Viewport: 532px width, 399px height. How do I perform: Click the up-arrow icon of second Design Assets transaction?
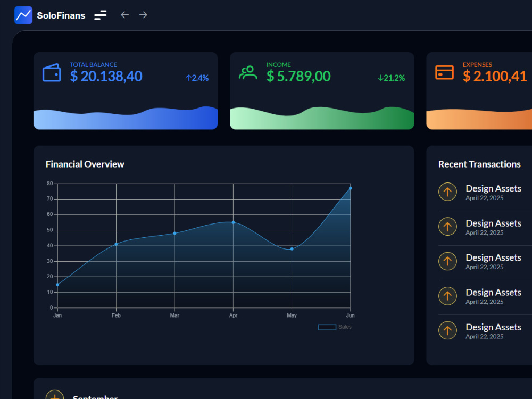(447, 227)
